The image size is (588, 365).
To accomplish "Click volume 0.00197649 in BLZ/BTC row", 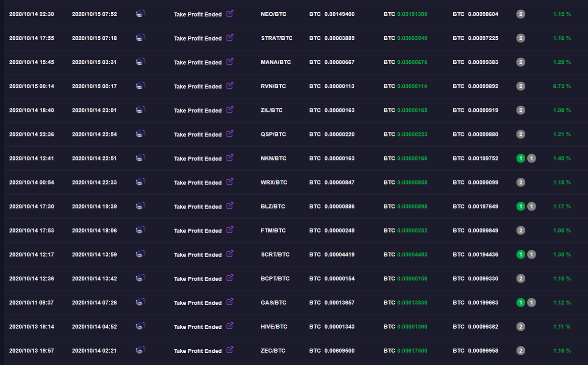I will tap(483, 207).
